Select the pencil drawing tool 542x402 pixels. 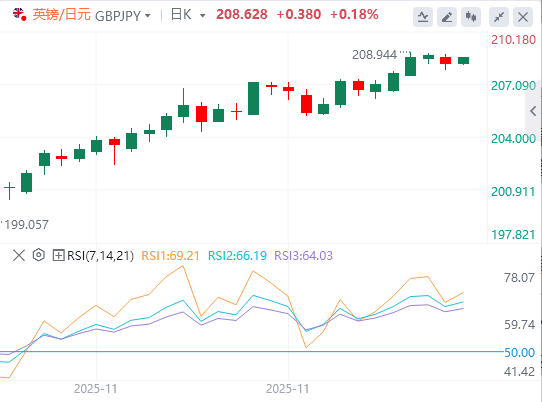click(447, 17)
